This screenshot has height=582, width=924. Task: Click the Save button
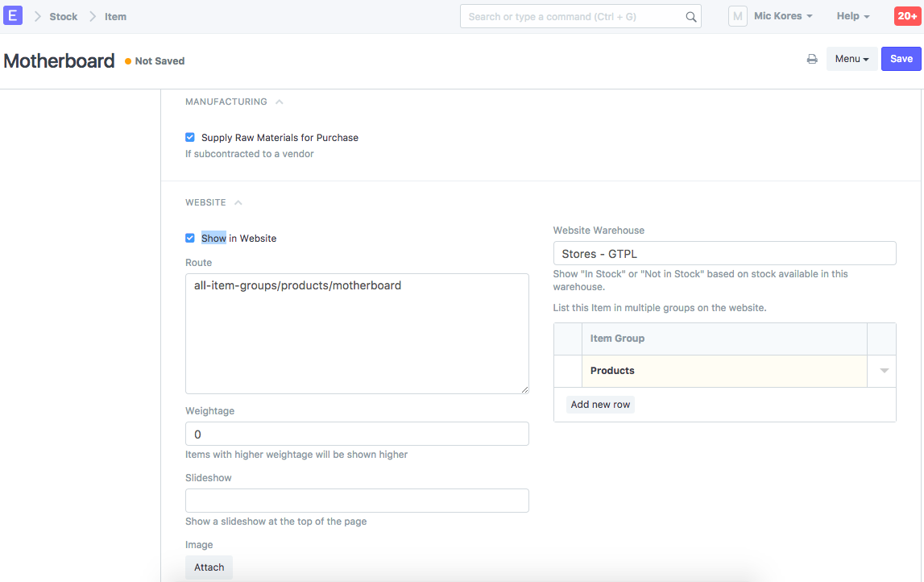coord(901,59)
